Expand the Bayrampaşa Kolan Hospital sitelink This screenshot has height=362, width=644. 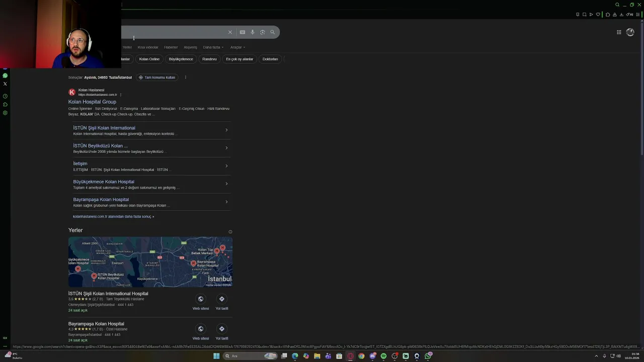(x=226, y=202)
